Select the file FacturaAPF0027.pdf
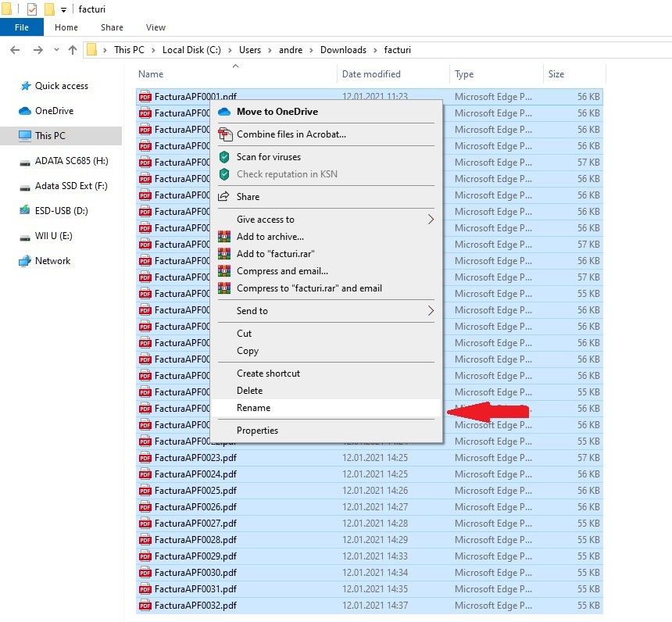Viewport: 672px width, 622px height. [x=195, y=524]
